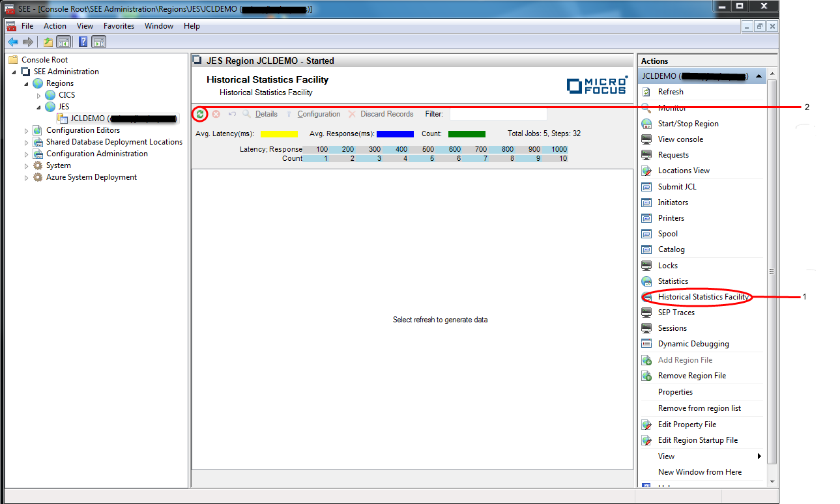
Task: Click the Filter text input field
Action: click(x=499, y=114)
